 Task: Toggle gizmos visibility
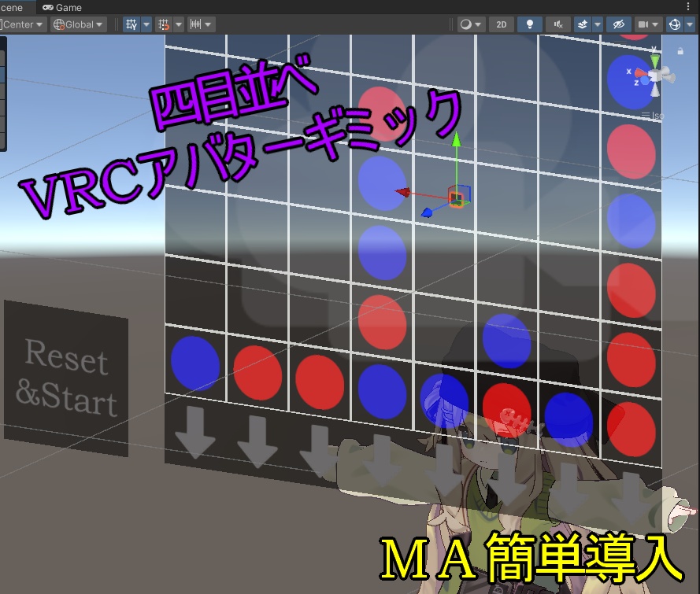675,24
